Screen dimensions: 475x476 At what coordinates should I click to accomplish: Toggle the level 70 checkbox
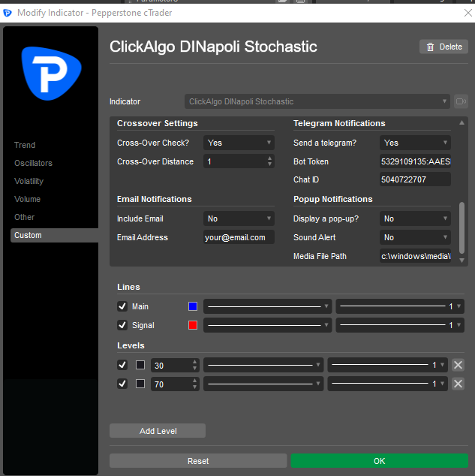pyautogui.click(x=122, y=384)
